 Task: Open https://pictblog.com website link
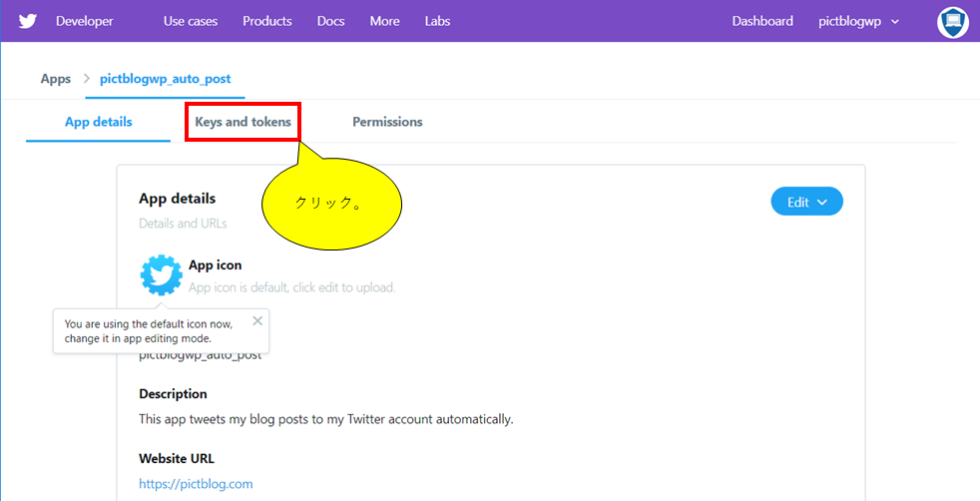coord(196,483)
